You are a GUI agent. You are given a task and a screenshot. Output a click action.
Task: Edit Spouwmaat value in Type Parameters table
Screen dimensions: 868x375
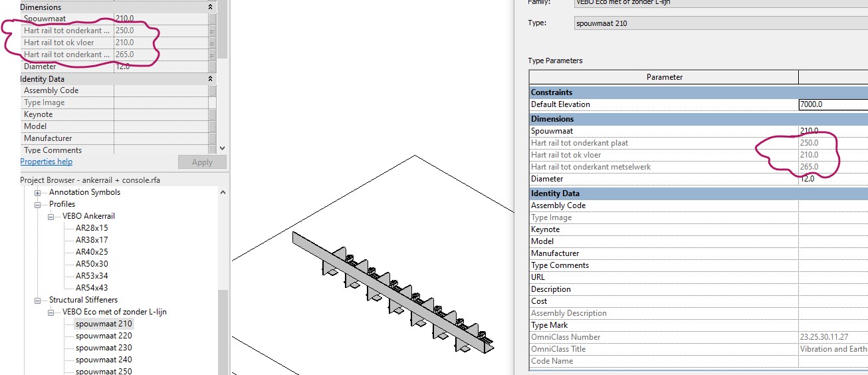(x=833, y=131)
